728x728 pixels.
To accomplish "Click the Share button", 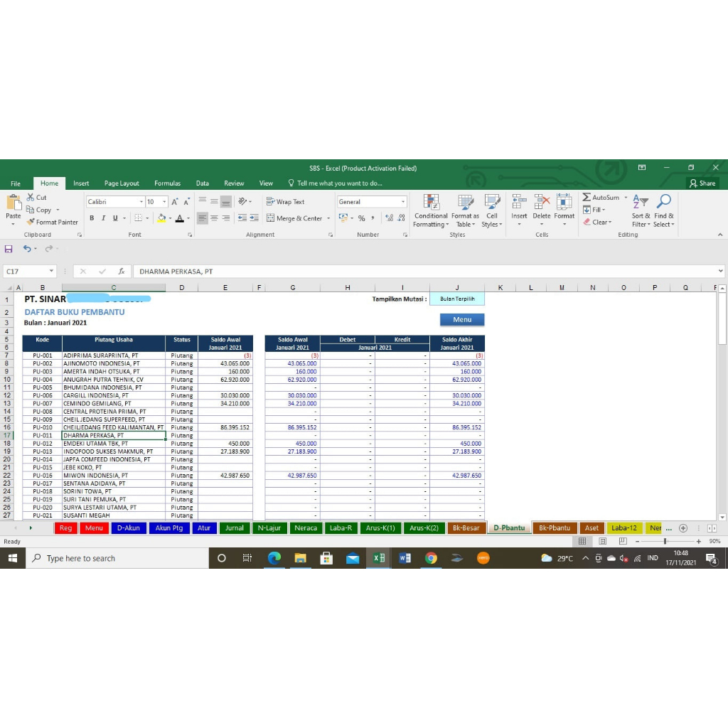I will (x=702, y=183).
